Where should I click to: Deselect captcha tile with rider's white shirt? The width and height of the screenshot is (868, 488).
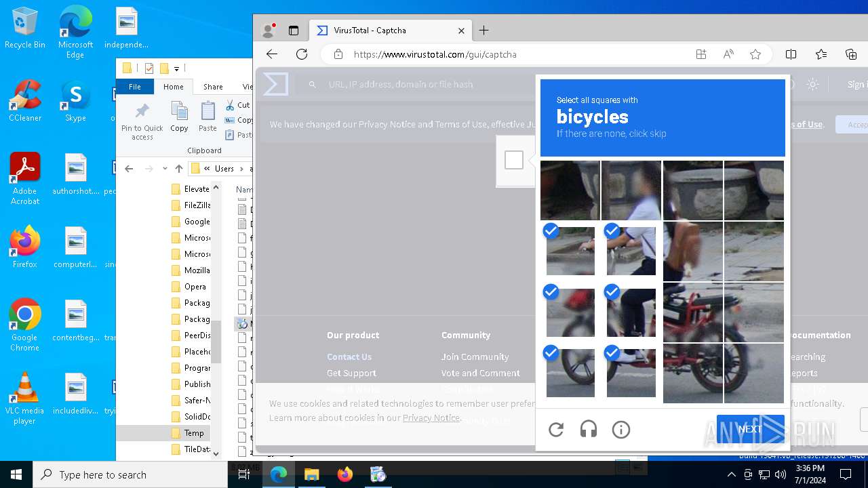[x=631, y=251]
